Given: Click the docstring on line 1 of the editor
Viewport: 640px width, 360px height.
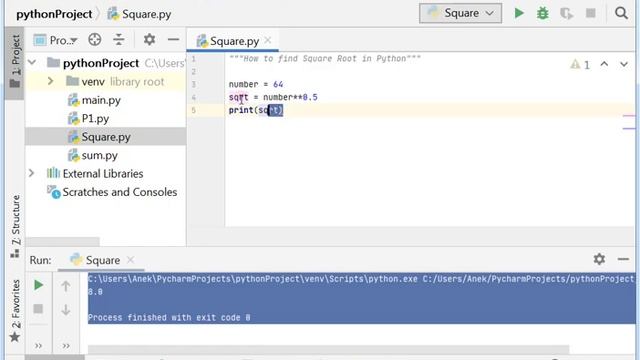Looking at the screenshot, I should click(x=324, y=59).
